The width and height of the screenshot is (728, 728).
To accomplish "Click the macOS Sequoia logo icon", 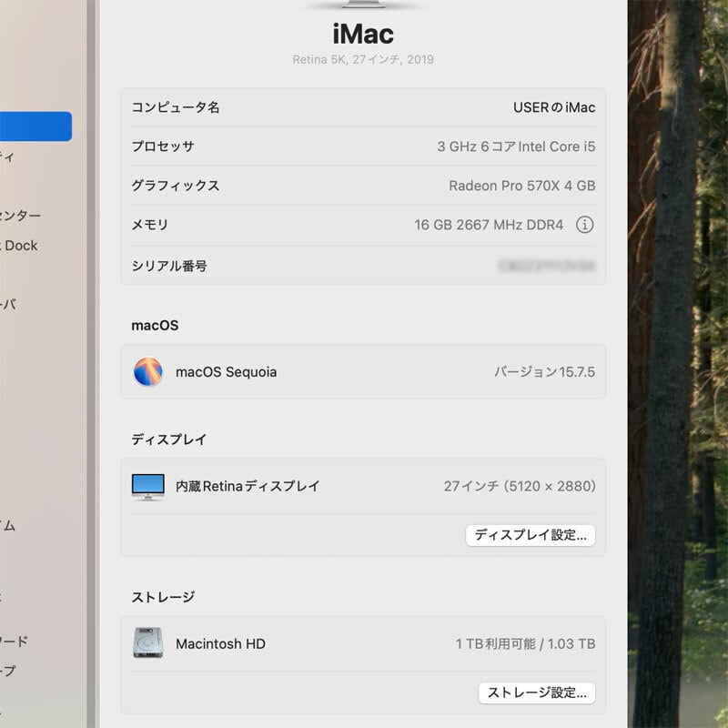I will 148,371.
